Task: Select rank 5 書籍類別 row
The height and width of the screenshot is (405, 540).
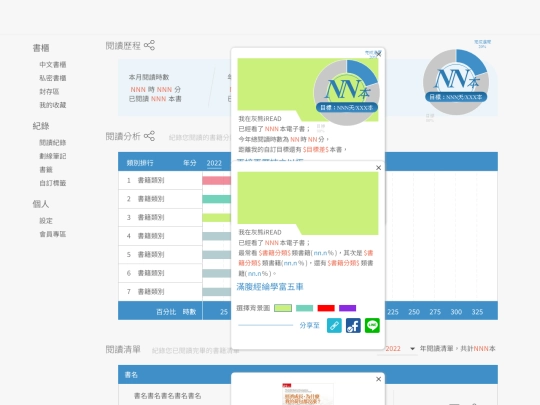Action: [x=160, y=255]
